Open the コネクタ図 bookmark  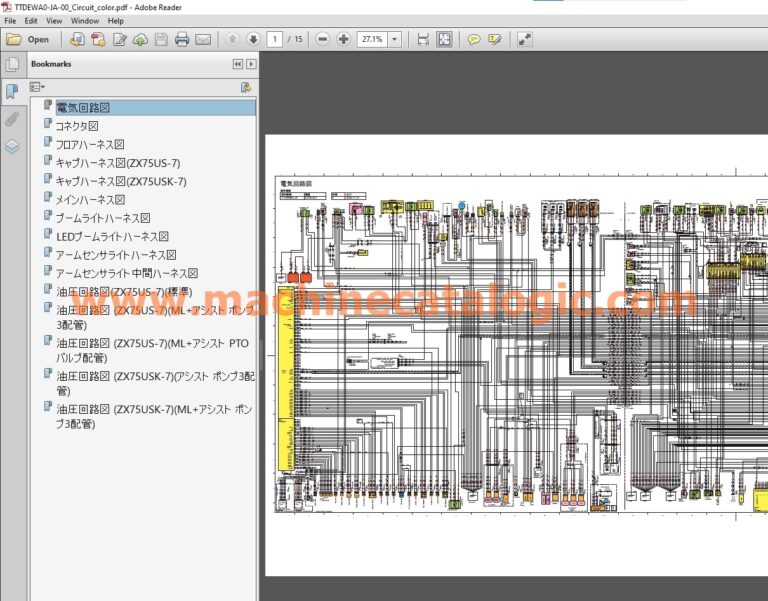pos(76,126)
